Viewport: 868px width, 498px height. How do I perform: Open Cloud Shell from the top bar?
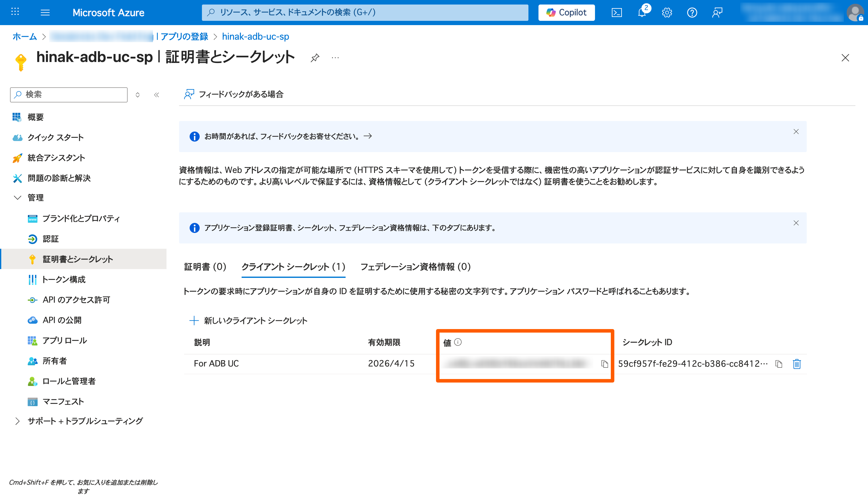617,13
